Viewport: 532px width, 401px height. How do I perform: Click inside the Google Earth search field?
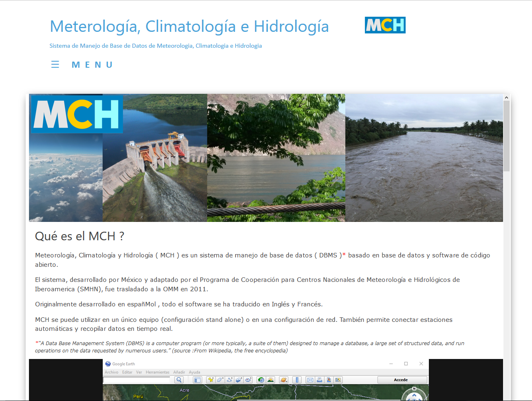click(136, 380)
